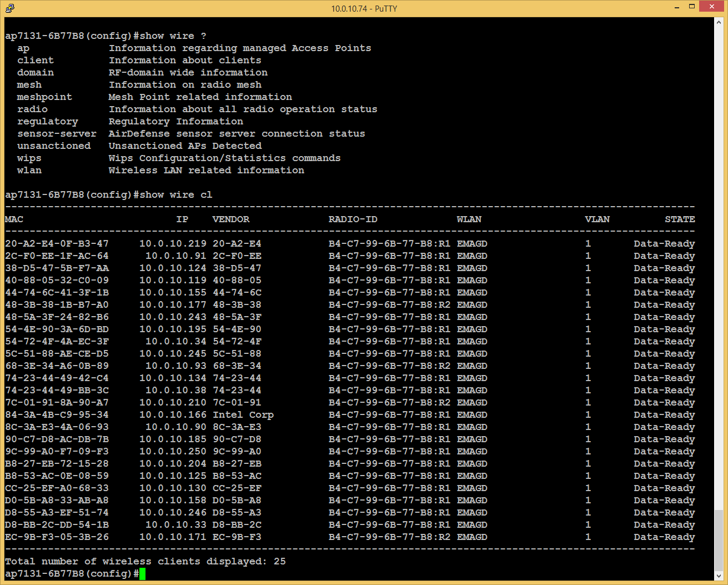Click the title text "10.0.10.74 - PuTTY"
The width and height of the screenshot is (728, 585).
coord(364,8)
